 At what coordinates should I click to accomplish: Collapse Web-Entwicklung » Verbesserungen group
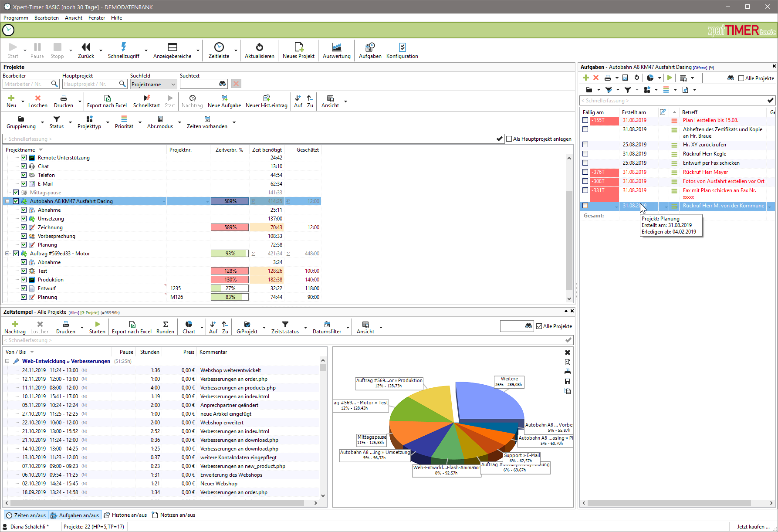[7, 361]
